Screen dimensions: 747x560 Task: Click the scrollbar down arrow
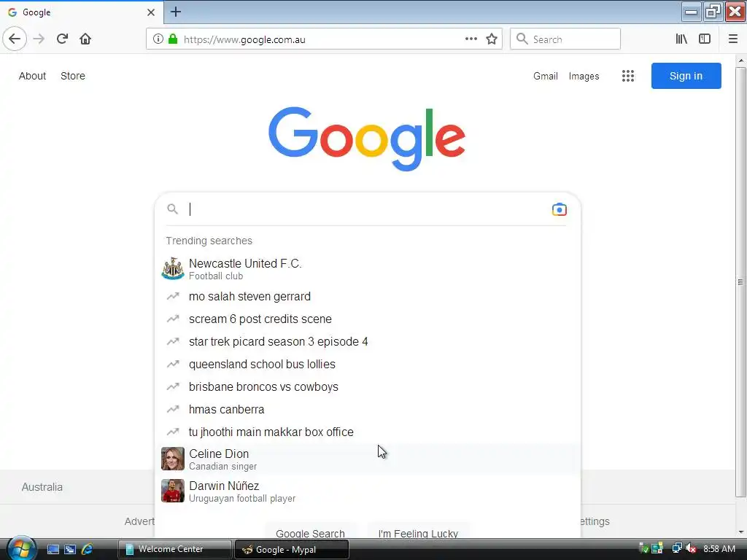pyautogui.click(x=740, y=532)
